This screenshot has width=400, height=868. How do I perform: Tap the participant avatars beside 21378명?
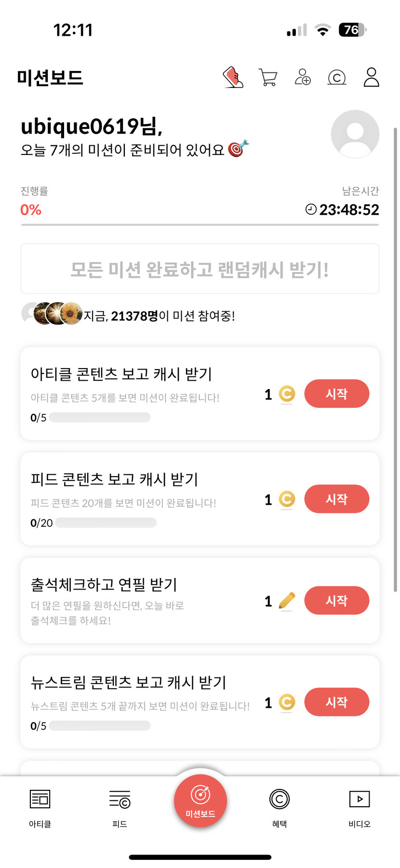52,314
